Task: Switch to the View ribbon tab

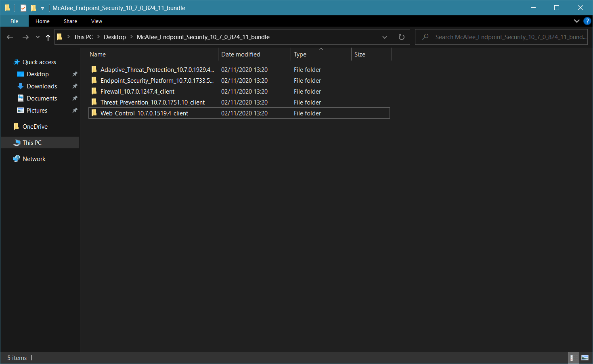Action: click(96, 21)
